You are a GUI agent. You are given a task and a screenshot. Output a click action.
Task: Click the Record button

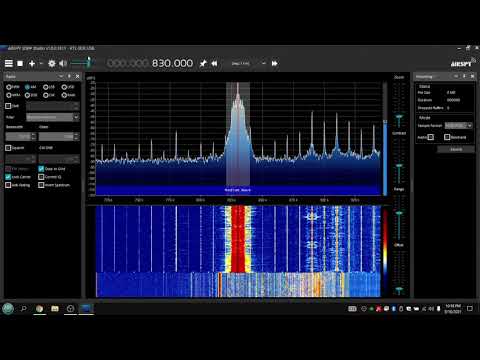(456, 149)
